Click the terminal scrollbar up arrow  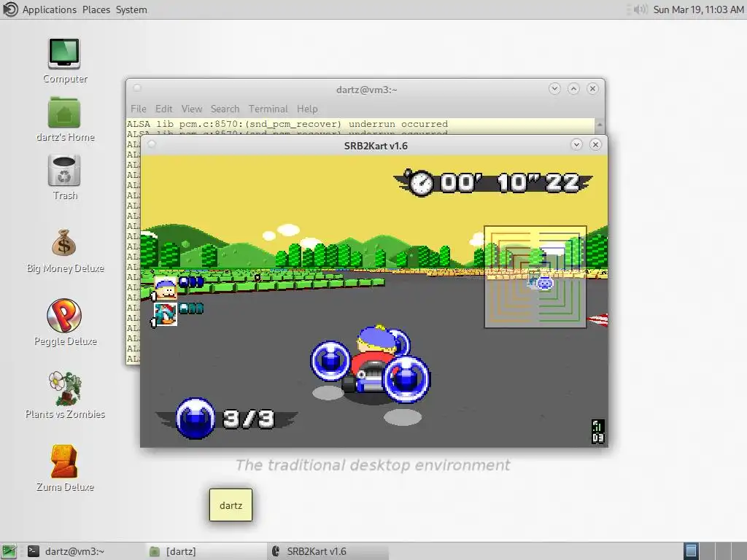(x=600, y=124)
